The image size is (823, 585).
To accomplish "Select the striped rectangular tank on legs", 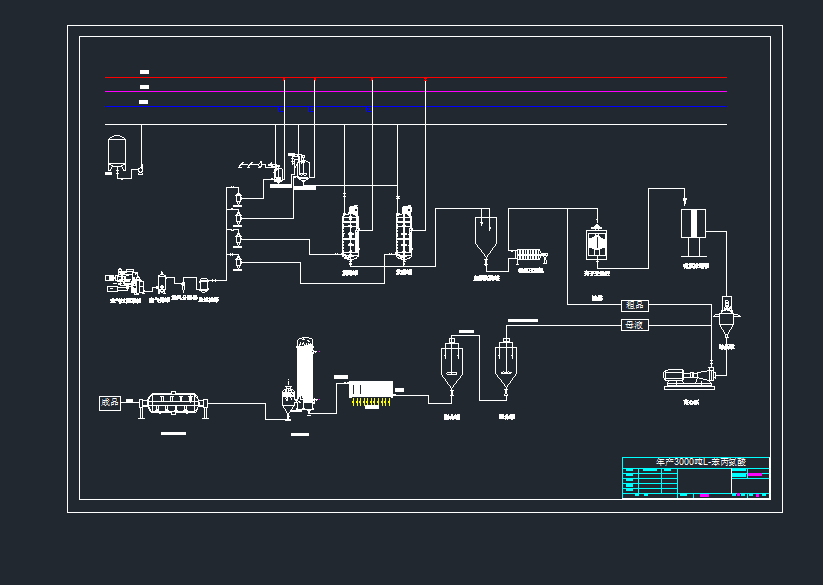I will (693, 231).
